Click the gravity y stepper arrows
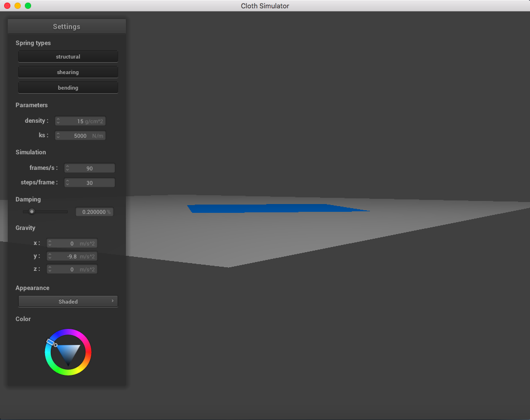This screenshot has height=420, width=530. (50, 256)
